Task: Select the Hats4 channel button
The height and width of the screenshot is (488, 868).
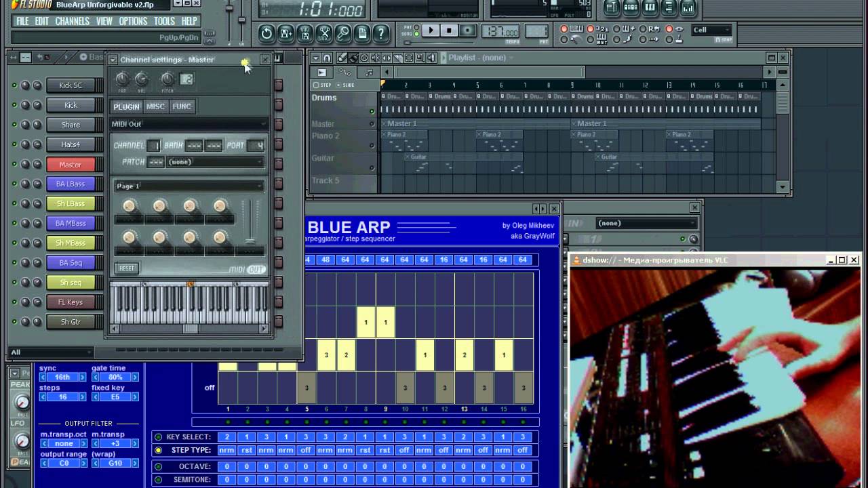Action: 71,144
